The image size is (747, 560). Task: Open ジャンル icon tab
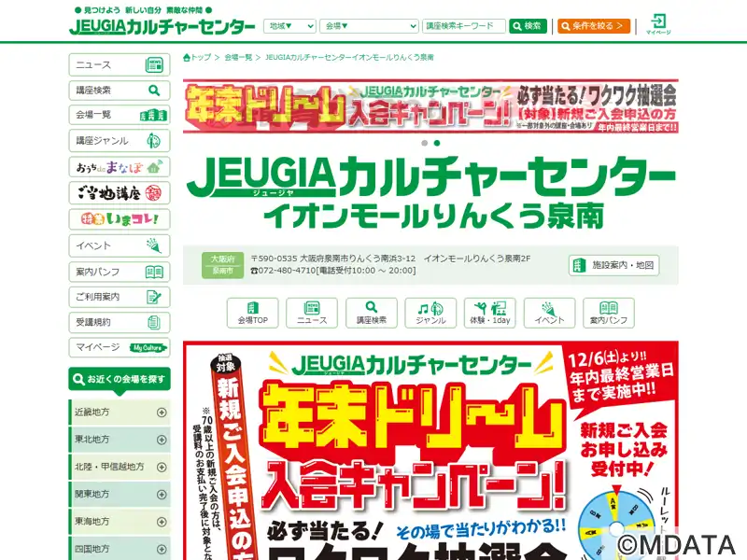pyautogui.click(x=430, y=313)
